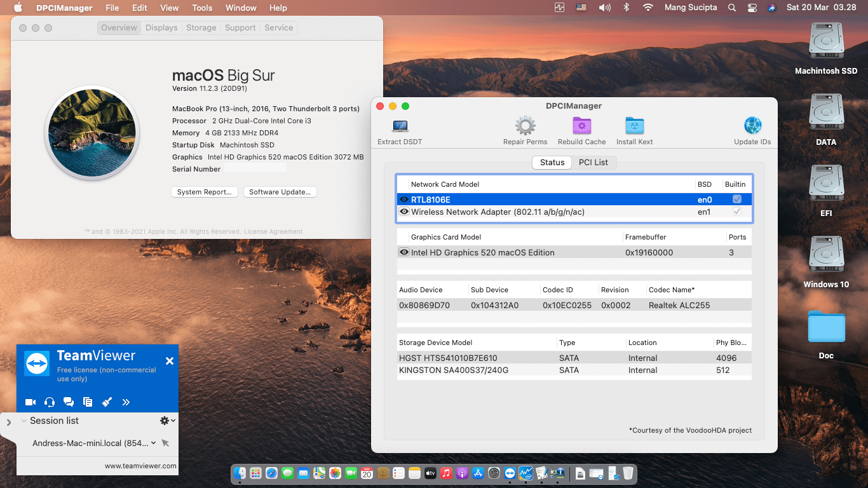Click the Rebuild Cache icon
868x488 pixels.
pos(581,126)
